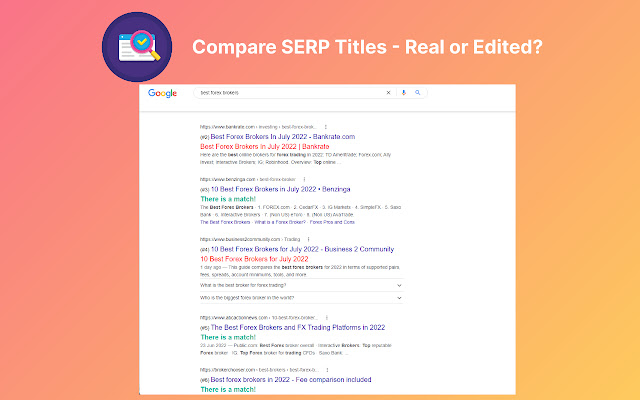The image size is (640, 400).
Task: Open '10 Best Forex Brokers for July 2022 - Business 2 Community'
Action: coord(302,249)
